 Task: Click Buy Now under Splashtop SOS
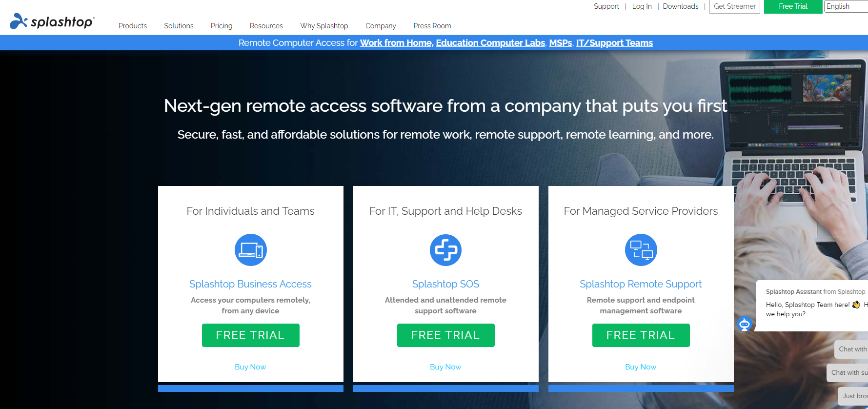445,367
